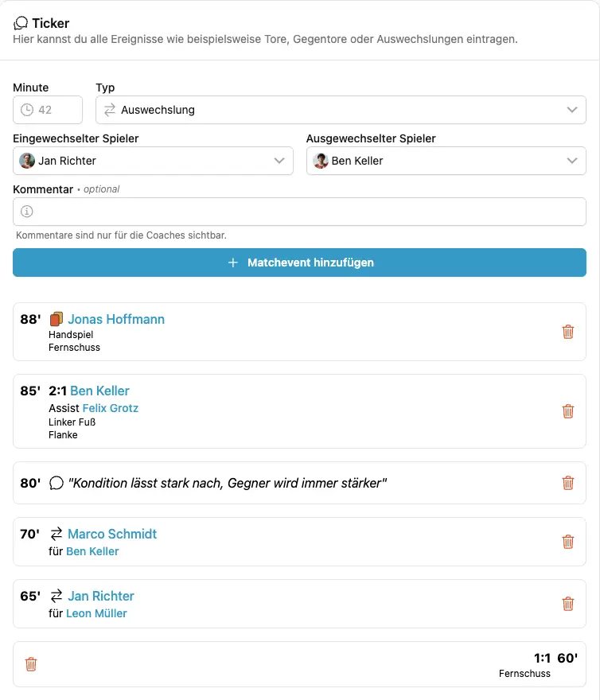Image resolution: width=600 pixels, height=700 pixels.
Task: Click the speech bubble icon at 80'
Action: (x=56, y=484)
